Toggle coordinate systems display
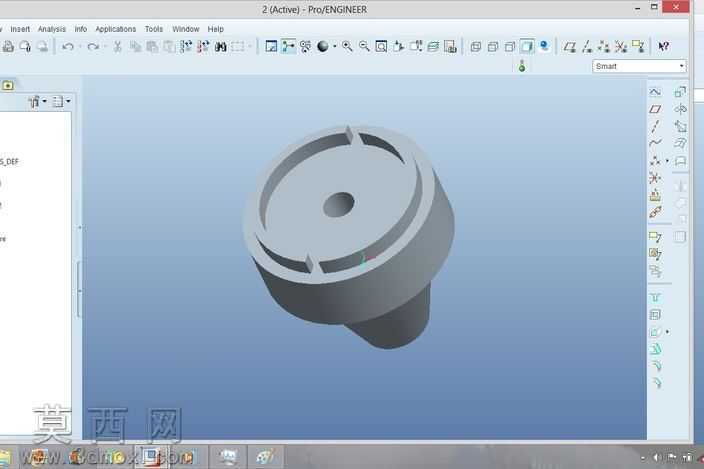 coord(621,46)
